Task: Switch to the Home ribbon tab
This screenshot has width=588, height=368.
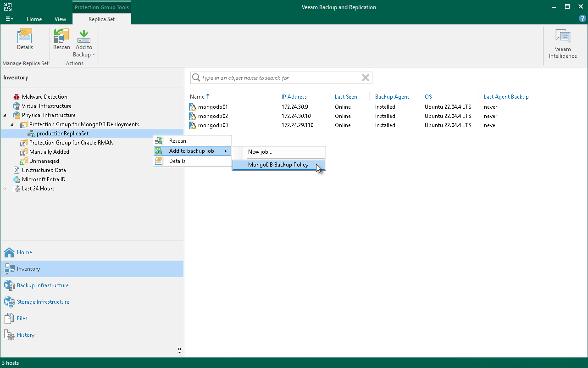Action: (34, 19)
